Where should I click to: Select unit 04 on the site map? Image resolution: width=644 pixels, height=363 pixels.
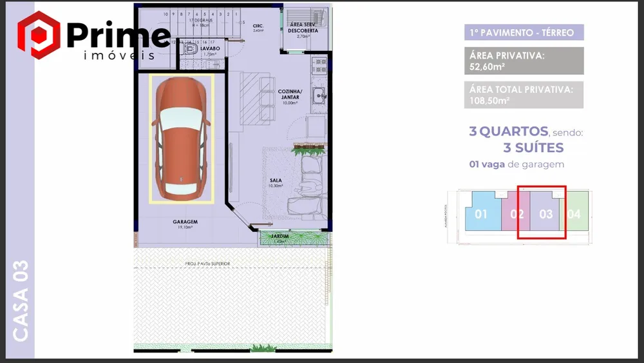[574, 211]
